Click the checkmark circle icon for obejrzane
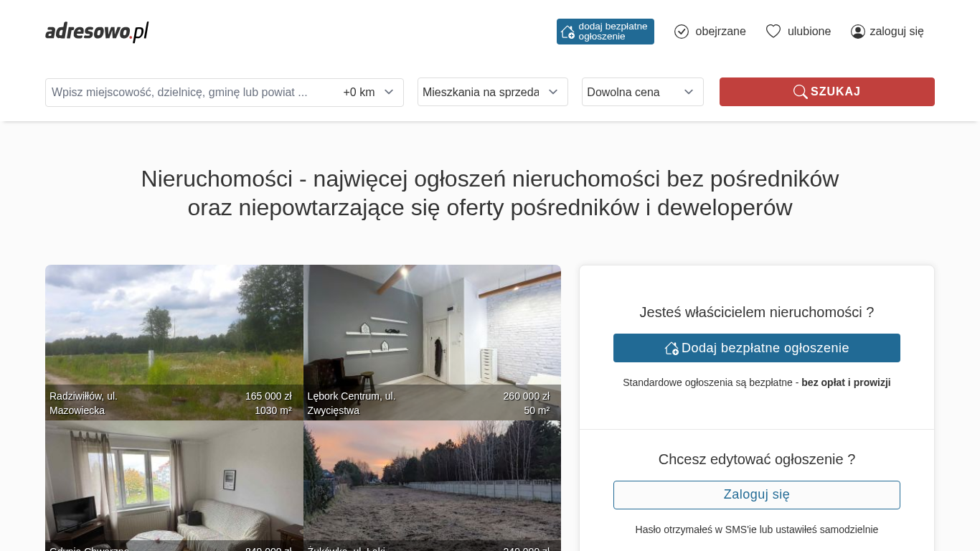 click(682, 32)
